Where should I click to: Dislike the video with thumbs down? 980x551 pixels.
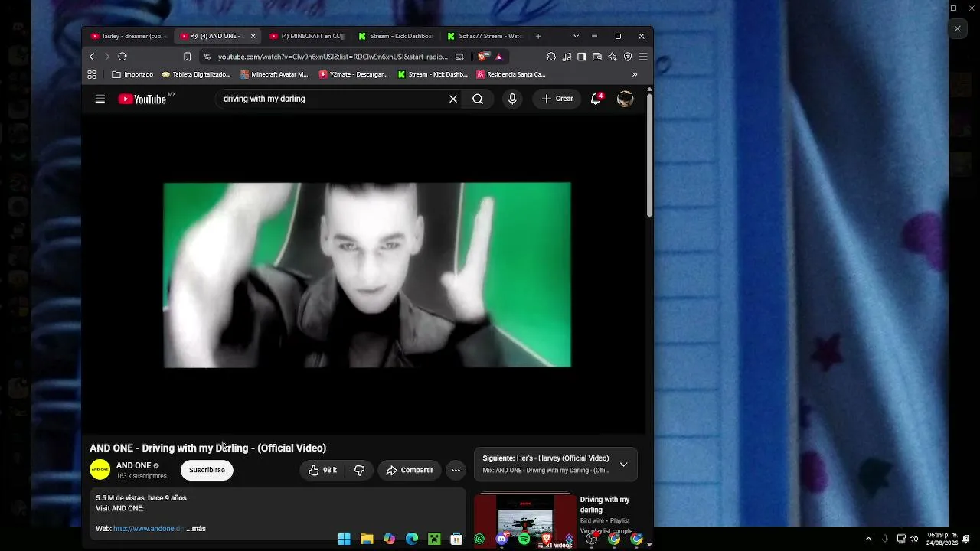[x=359, y=470]
